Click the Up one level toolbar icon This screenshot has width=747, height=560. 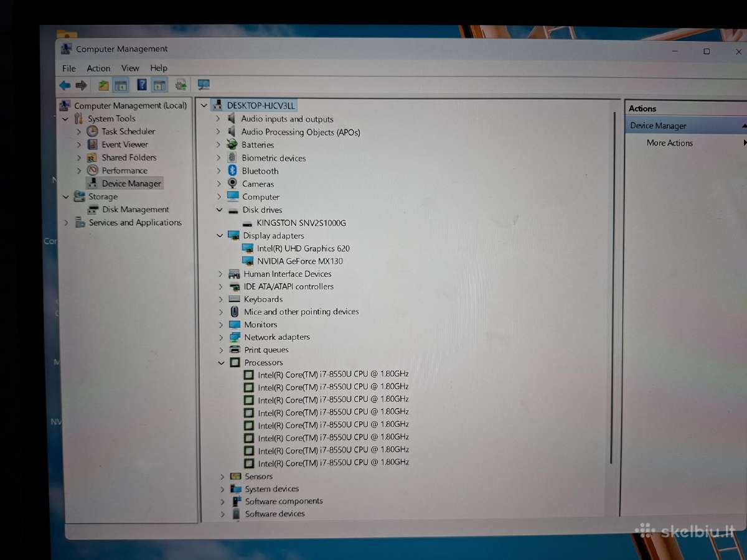click(x=103, y=85)
